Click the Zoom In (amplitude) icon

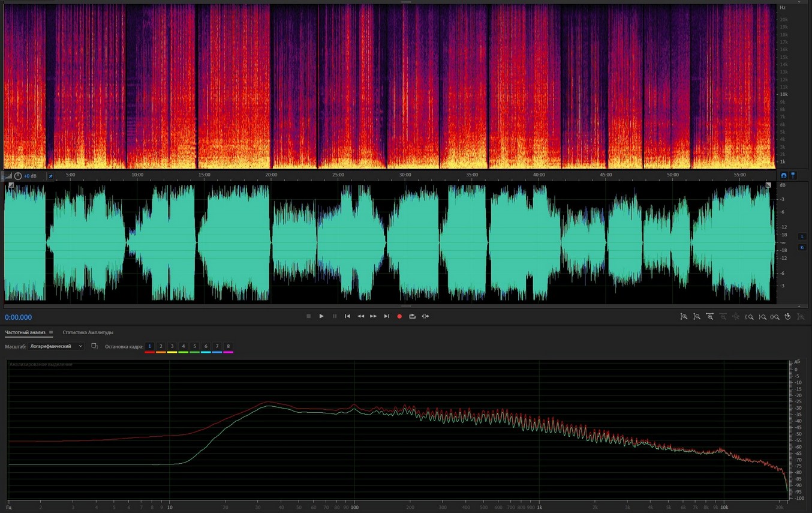[x=684, y=317]
